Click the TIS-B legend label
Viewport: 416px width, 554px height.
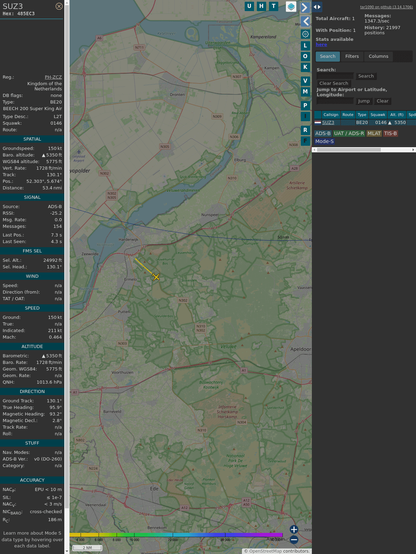[390, 133]
